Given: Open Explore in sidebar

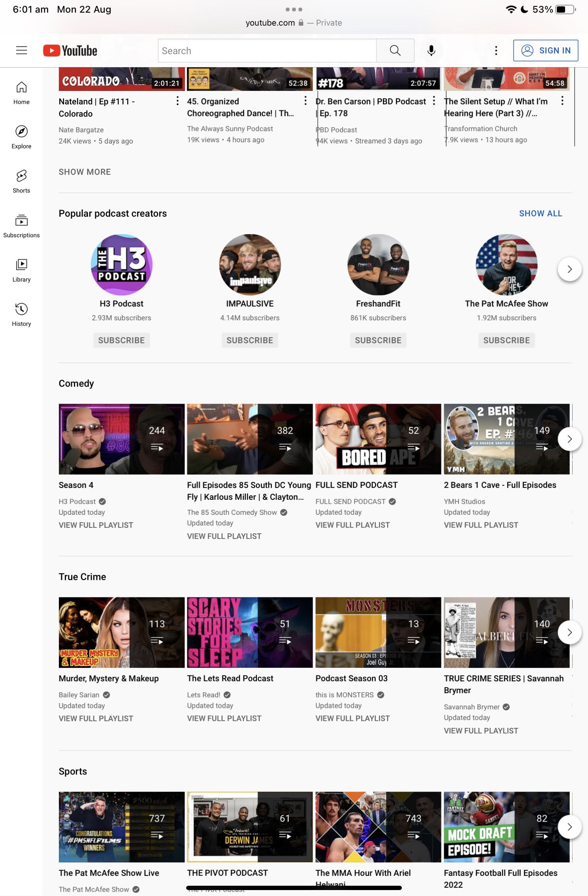Looking at the screenshot, I should [21, 137].
